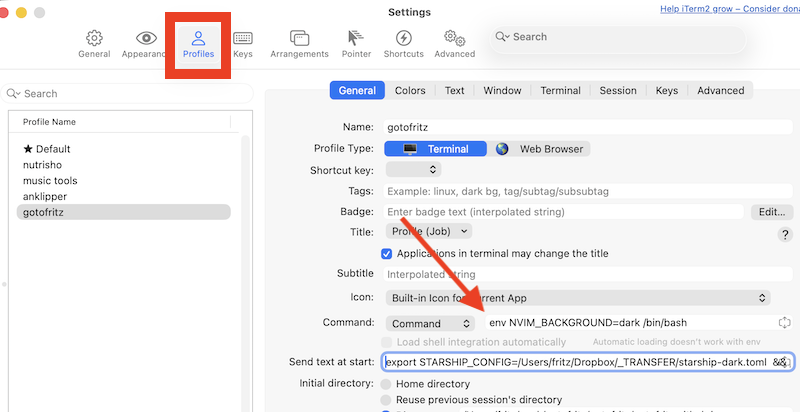The image size is (800, 412).
Task: Select the music tools profile
Action: (124, 181)
